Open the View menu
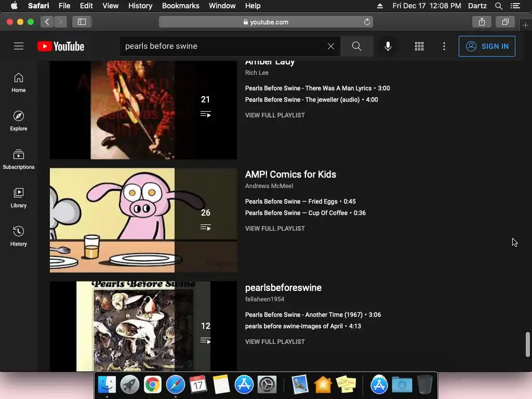The height and width of the screenshot is (399, 532). [111, 6]
